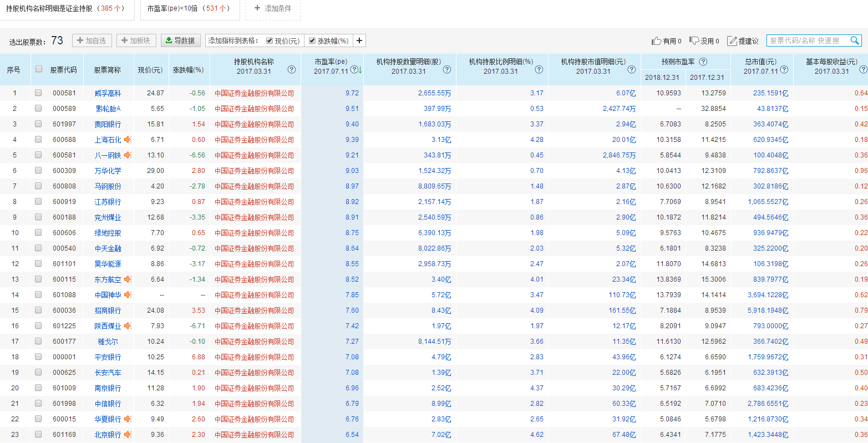Click 添加条件 to add a filter
This screenshot has height=443, width=868.
tap(273, 9)
